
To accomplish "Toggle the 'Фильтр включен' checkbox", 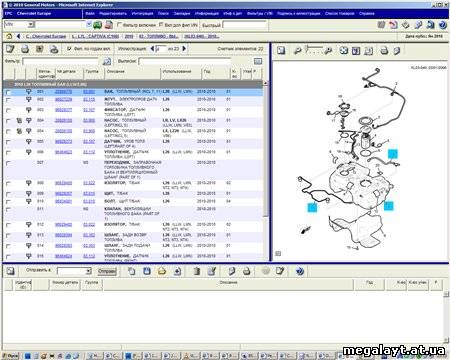I will pos(120,25).
